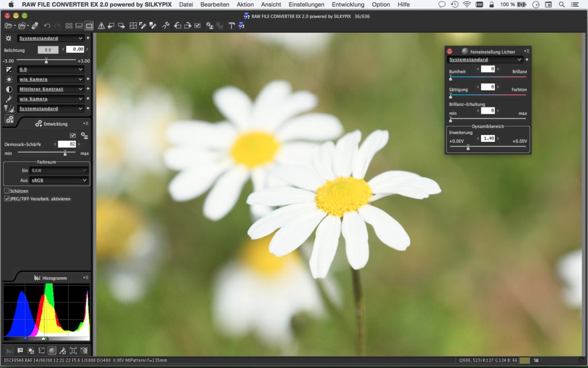Click the comment bubble icon at bottom
The height and width of the screenshot is (368, 588).
pos(20,350)
